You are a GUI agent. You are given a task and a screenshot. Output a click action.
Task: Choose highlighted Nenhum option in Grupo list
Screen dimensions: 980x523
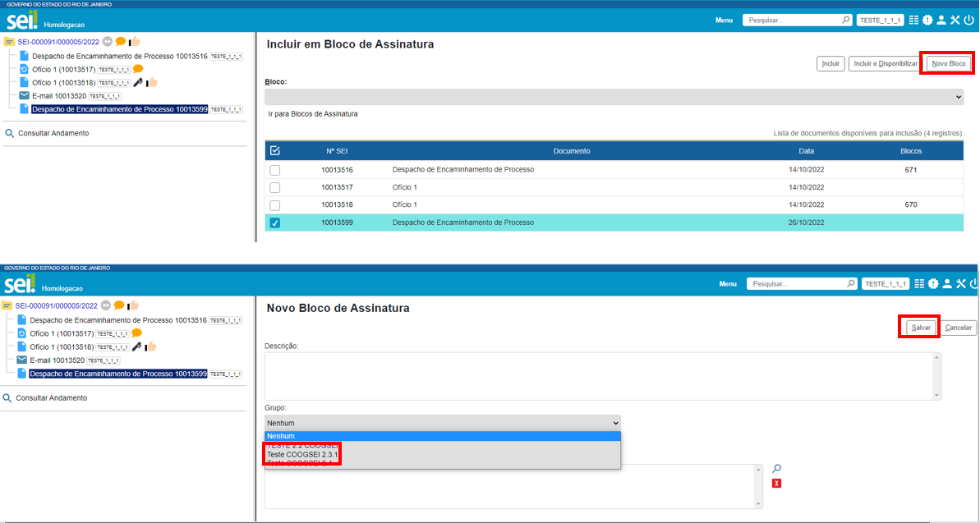(281, 436)
